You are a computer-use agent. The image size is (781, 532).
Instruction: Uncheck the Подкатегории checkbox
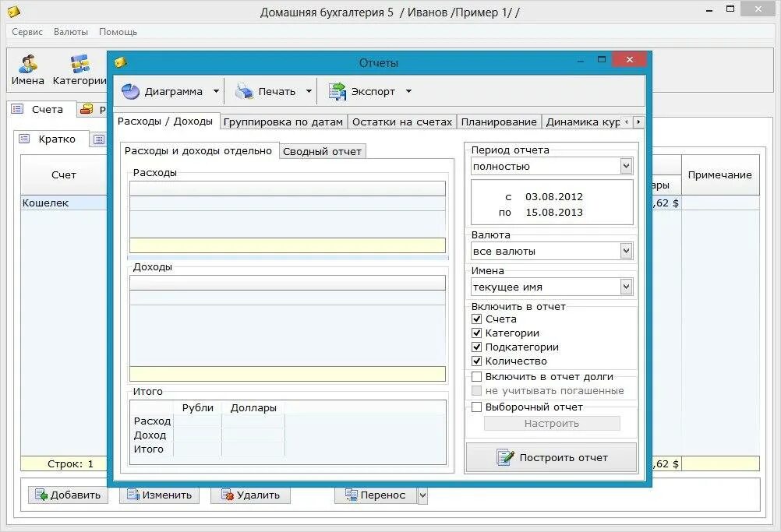(x=477, y=347)
